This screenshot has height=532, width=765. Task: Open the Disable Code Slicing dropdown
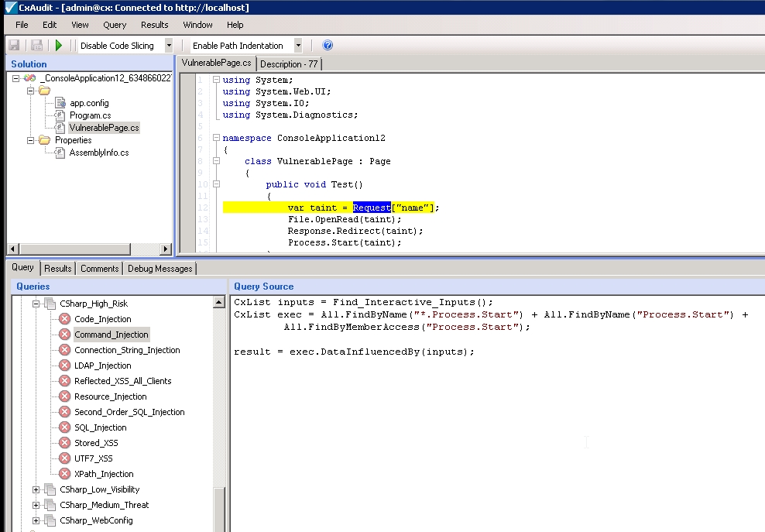168,45
